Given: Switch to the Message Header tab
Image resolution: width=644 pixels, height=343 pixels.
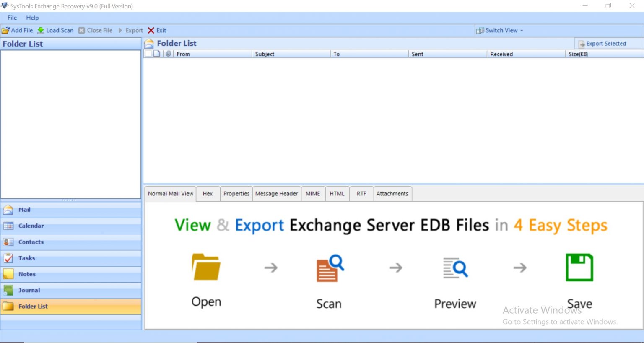Looking at the screenshot, I should click(276, 194).
